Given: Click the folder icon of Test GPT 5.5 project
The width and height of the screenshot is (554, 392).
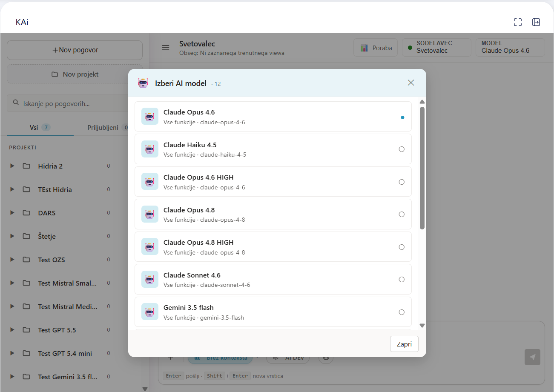Looking at the screenshot, I should 26,330.
